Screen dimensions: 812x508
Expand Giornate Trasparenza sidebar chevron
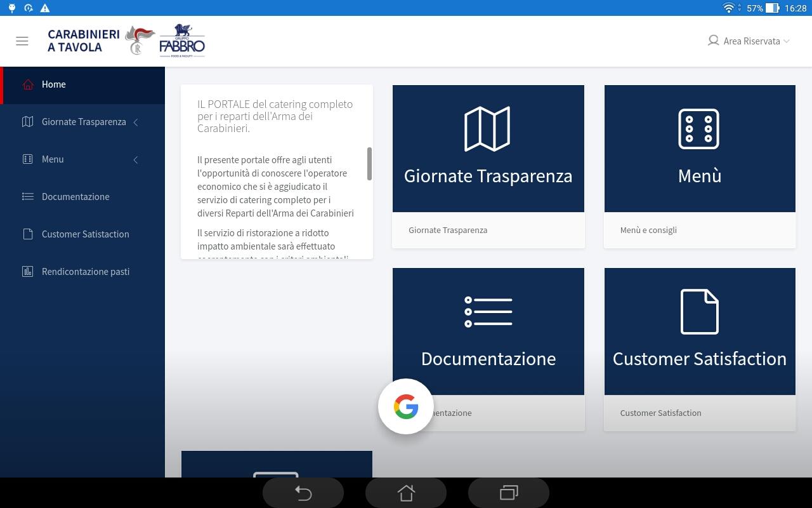click(x=136, y=122)
